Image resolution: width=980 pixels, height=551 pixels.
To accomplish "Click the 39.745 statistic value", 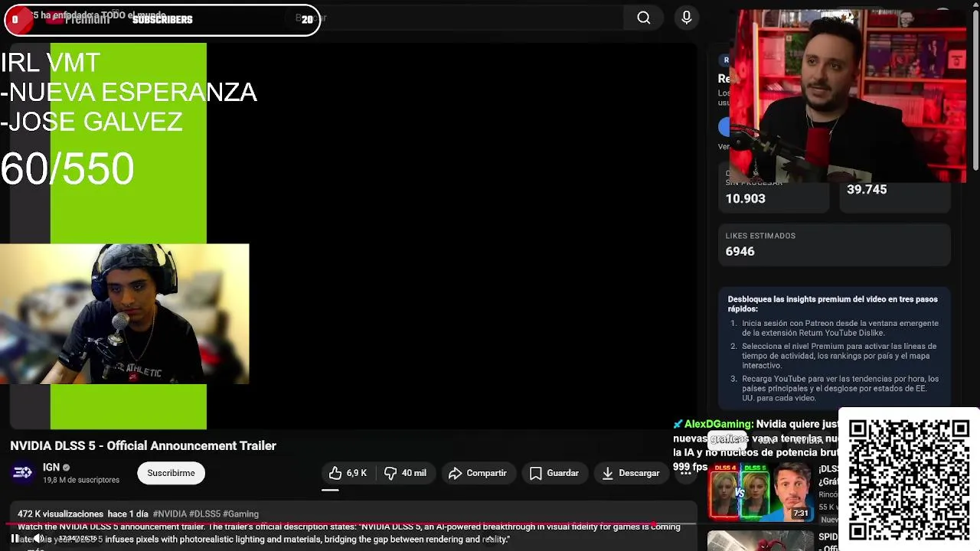I will click(867, 189).
